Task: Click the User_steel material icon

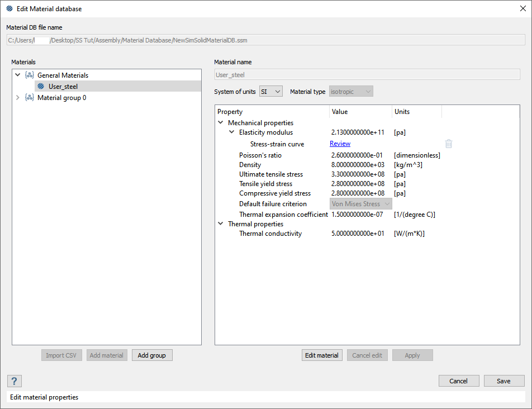Action: pyautogui.click(x=41, y=86)
